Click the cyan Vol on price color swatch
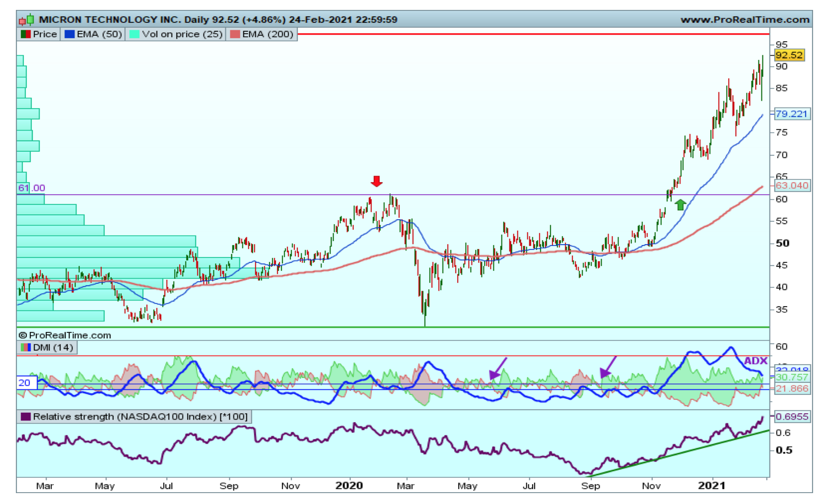The height and width of the screenshot is (504, 823). coord(134,34)
